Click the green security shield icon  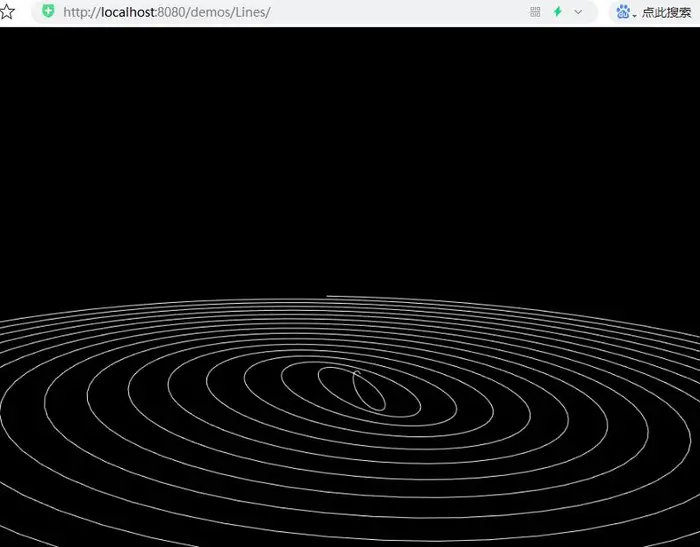click(x=48, y=11)
